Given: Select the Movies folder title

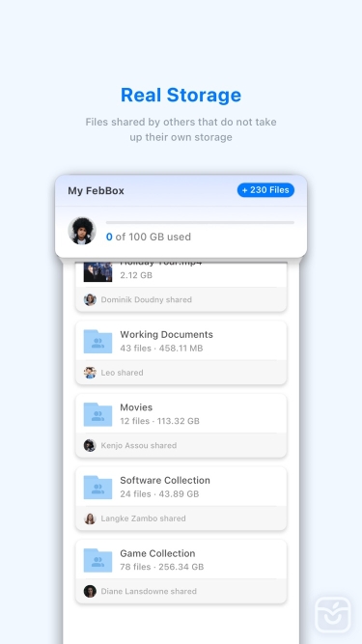Looking at the screenshot, I should (136, 407).
